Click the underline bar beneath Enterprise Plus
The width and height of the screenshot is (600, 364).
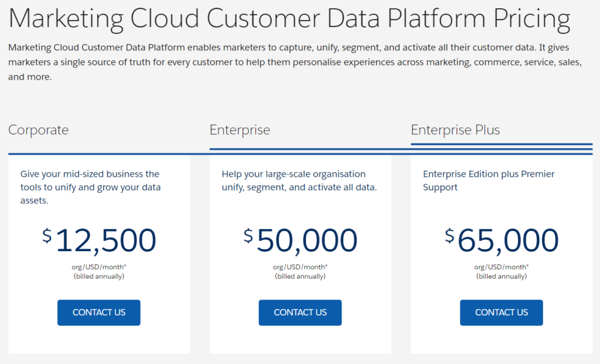(x=501, y=145)
